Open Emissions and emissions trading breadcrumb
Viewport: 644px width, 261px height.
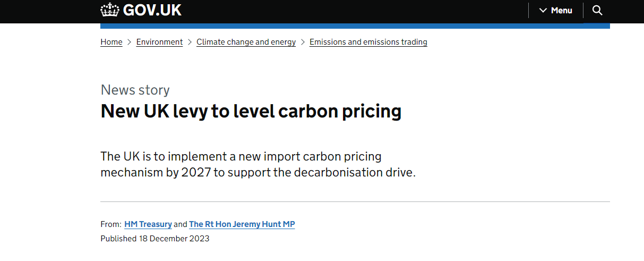pyautogui.click(x=368, y=42)
